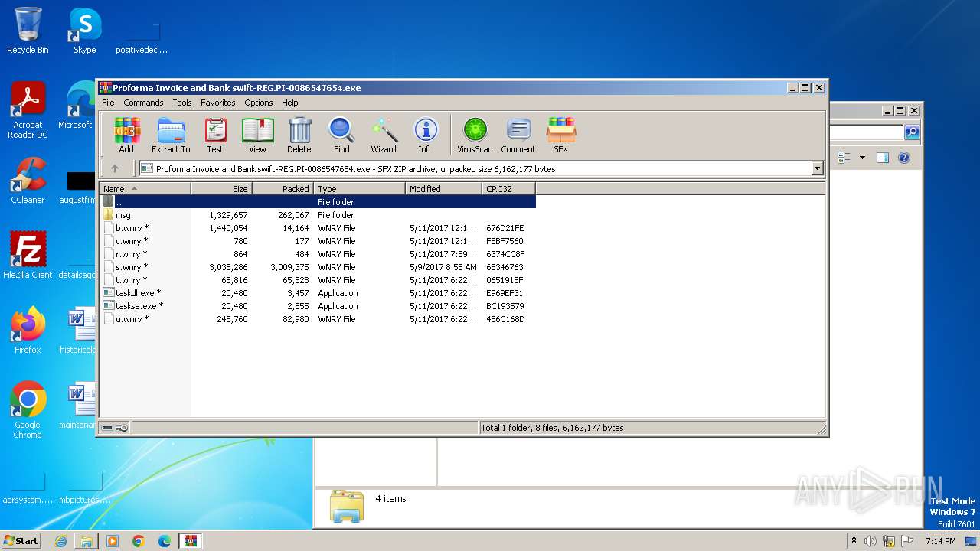Sort by the CRC32 column header
Screen dimensions: 980x551
[x=509, y=189]
